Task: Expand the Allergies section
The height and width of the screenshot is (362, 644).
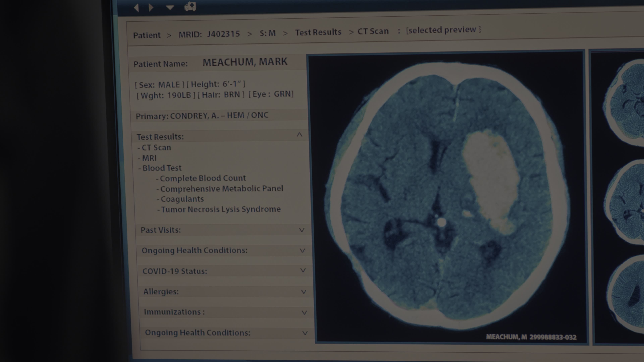Action: coord(304,292)
